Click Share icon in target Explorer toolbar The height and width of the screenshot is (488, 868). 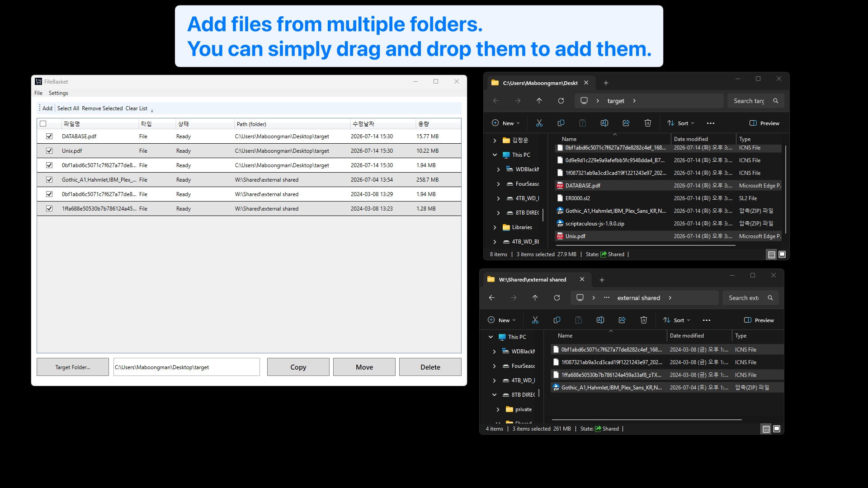(626, 123)
